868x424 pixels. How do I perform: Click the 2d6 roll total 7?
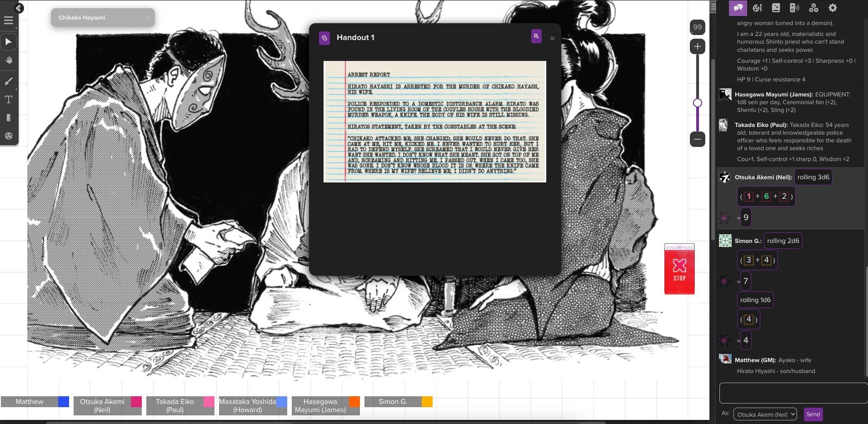pyautogui.click(x=745, y=281)
